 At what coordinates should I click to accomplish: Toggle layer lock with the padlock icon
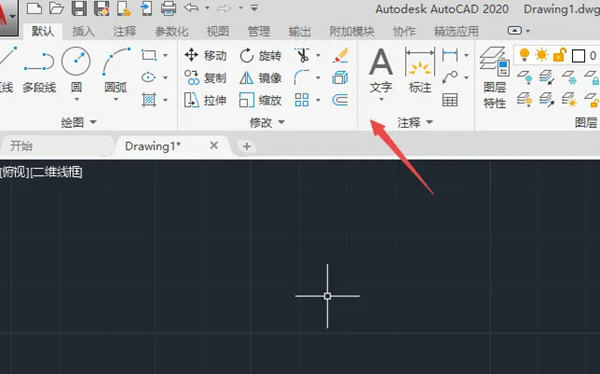click(560, 55)
